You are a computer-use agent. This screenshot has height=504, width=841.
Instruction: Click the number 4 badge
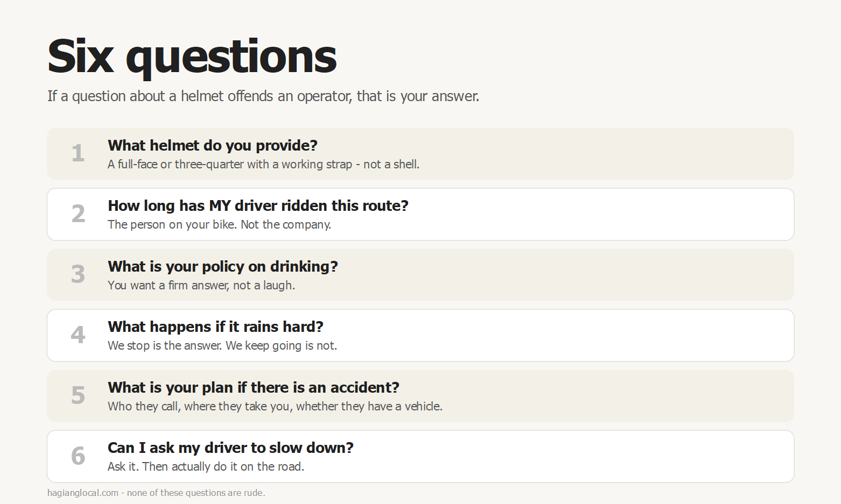tap(78, 335)
